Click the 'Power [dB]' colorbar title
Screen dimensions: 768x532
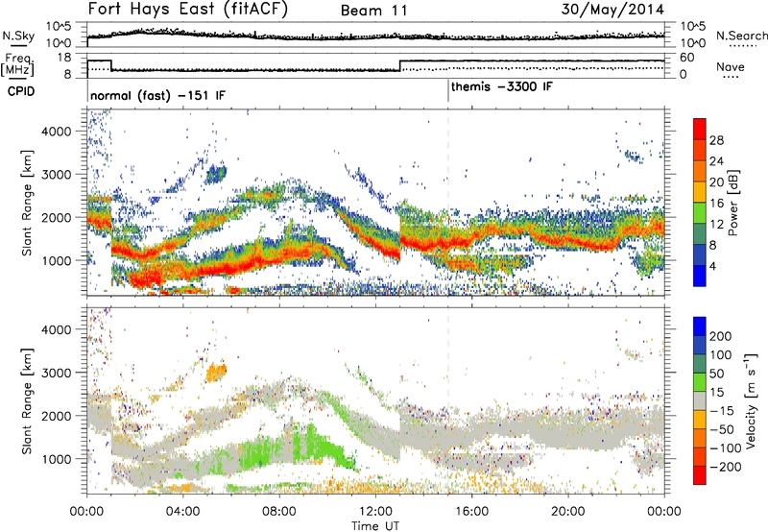(732, 203)
